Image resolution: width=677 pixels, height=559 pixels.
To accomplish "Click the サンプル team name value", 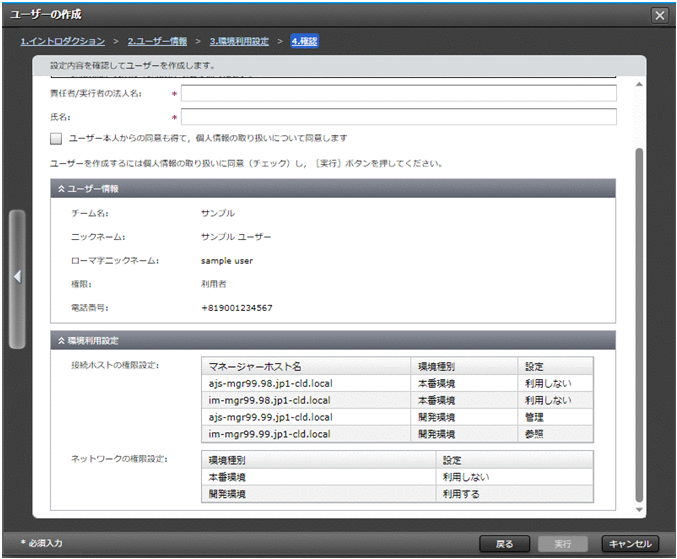I will tap(218, 213).
